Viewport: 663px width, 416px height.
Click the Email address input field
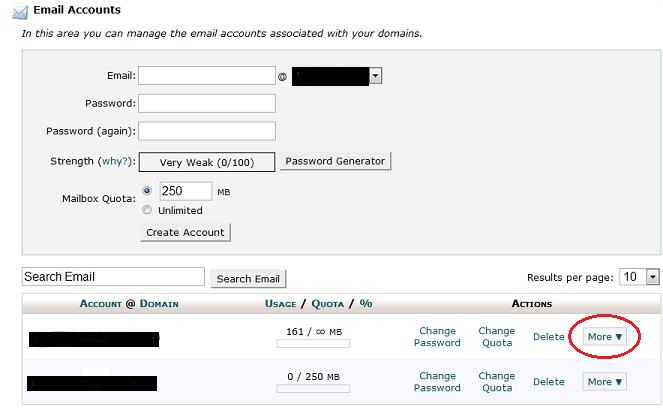(205, 76)
